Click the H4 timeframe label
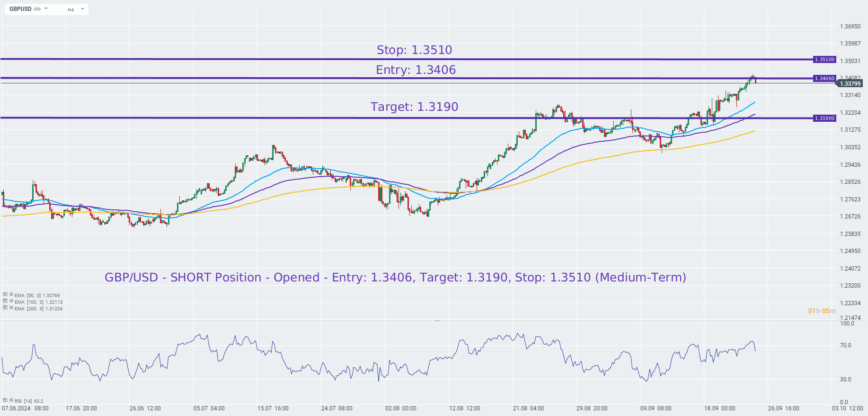Viewport: 868px width, 416px height. point(71,9)
